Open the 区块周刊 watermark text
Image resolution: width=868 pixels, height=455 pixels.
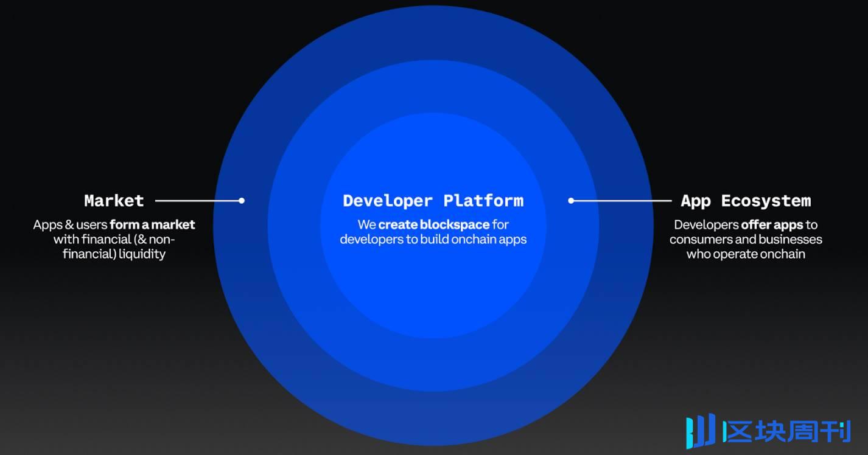tap(786, 431)
